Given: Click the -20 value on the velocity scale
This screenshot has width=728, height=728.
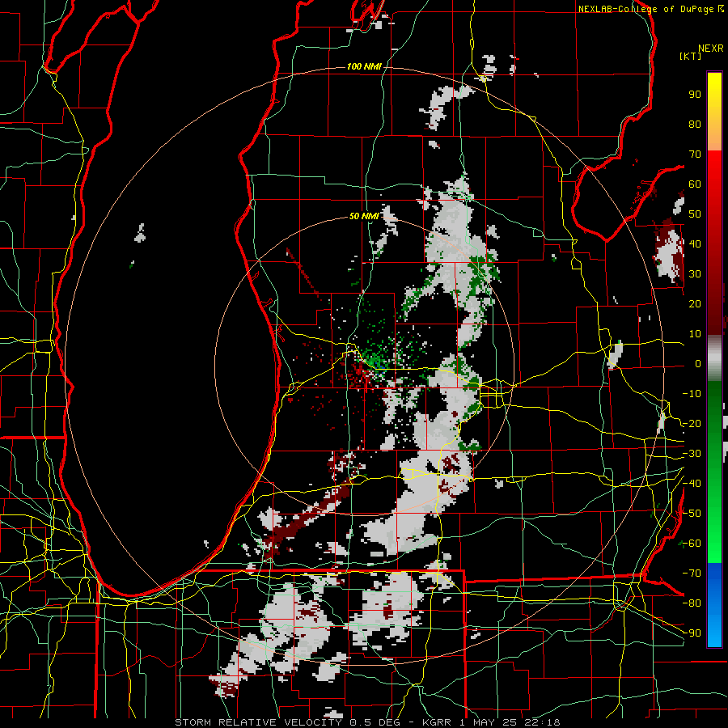Looking at the screenshot, I should (692, 423).
